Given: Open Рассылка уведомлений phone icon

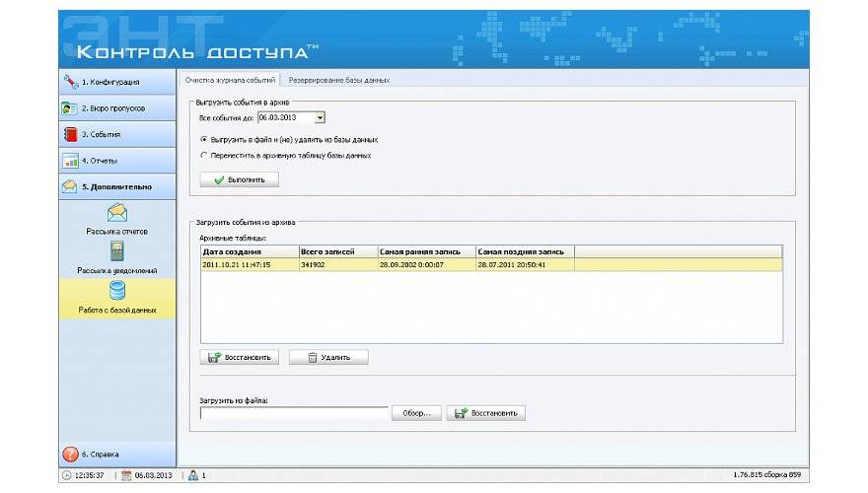Looking at the screenshot, I should [x=116, y=250].
